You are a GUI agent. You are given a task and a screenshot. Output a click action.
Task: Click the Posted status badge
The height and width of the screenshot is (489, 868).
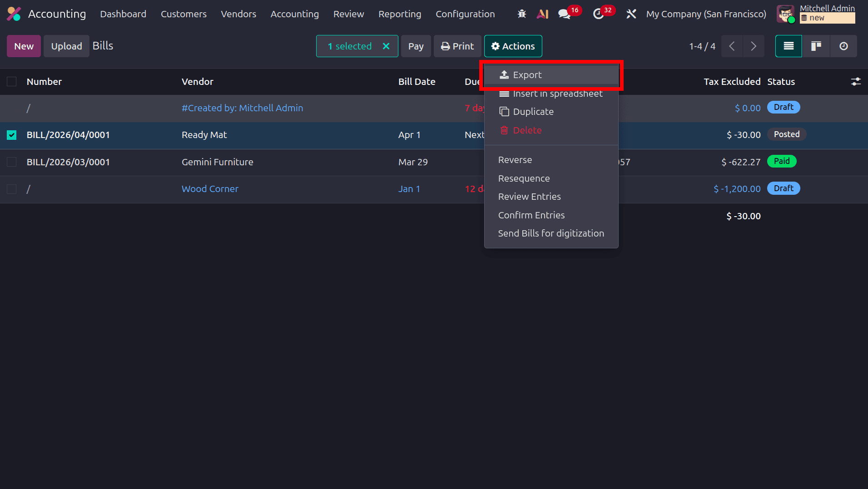(x=787, y=134)
